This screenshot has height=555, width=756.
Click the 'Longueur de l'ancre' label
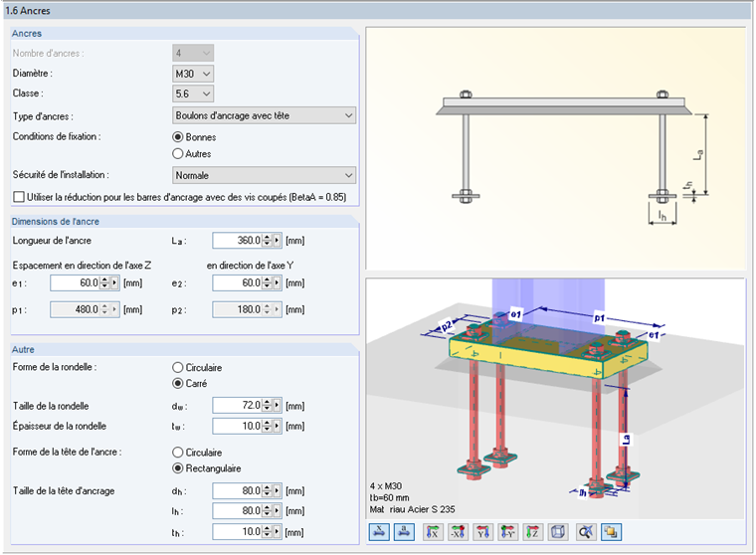coord(52,240)
